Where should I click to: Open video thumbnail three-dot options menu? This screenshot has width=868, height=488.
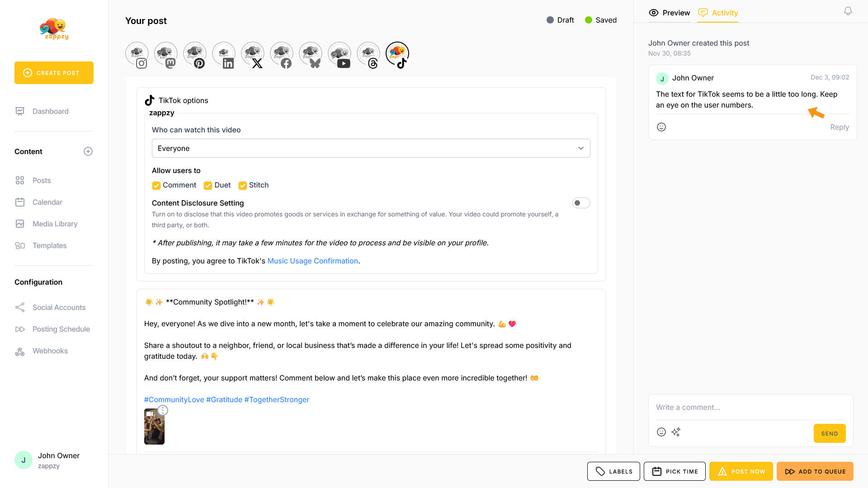click(x=163, y=410)
